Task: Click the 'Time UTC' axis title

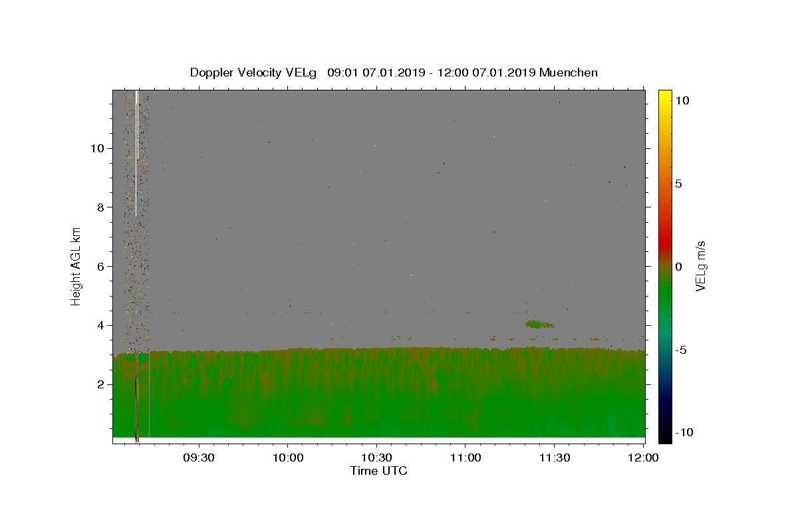Action: [378, 471]
